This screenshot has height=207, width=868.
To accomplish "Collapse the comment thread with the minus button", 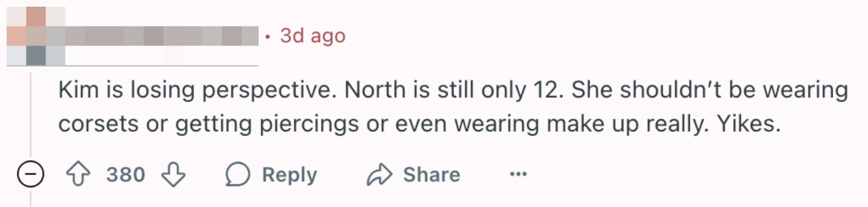I will coord(31,175).
